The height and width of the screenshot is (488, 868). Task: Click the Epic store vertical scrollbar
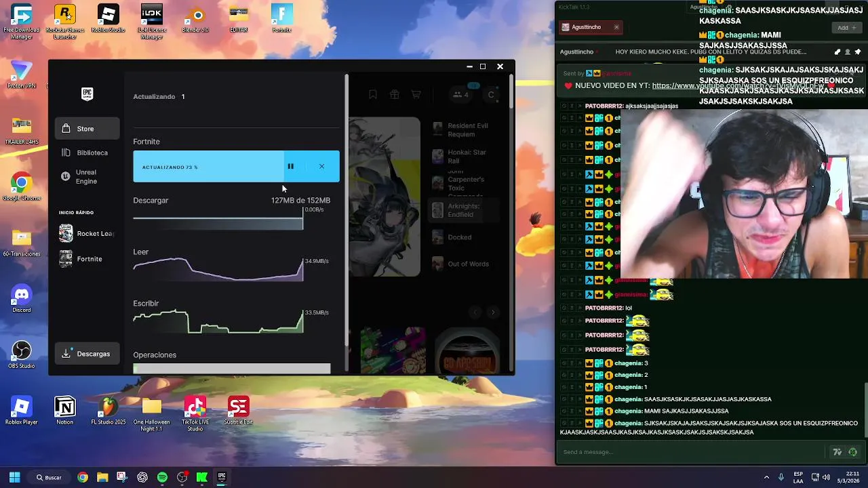coord(511,91)
